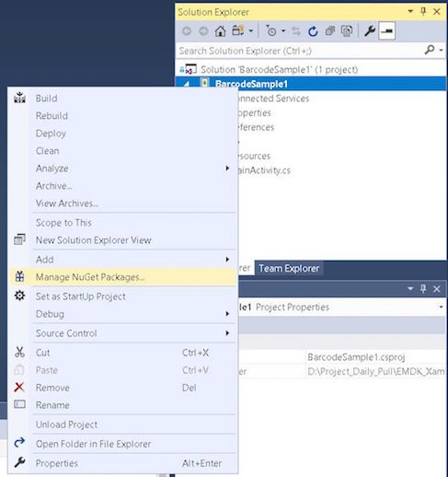The width and height of the screenshot is (448, 477).
Task: Click the Sync with Active Document icon
Action: pos(296,31)
